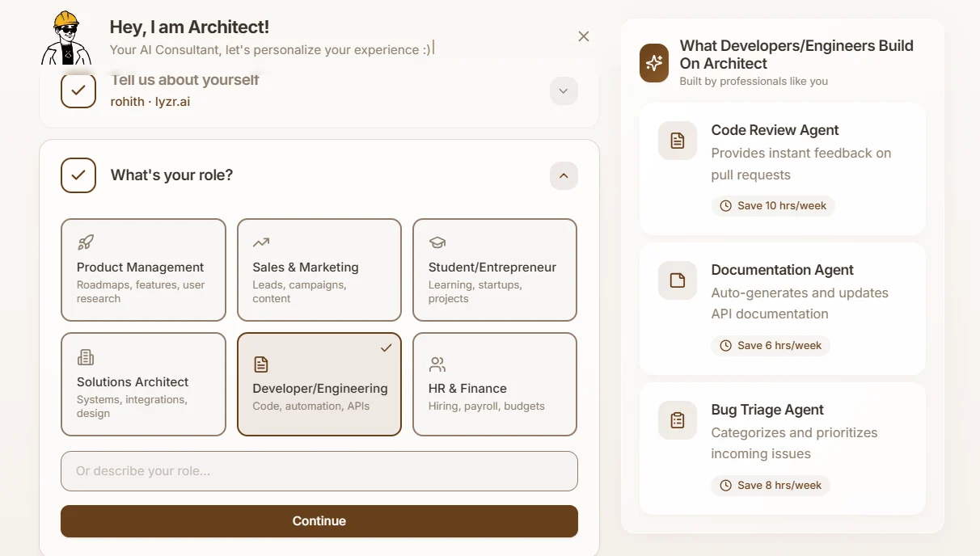Click the Bug Triage Agent clipboard icon

(678, 420)
